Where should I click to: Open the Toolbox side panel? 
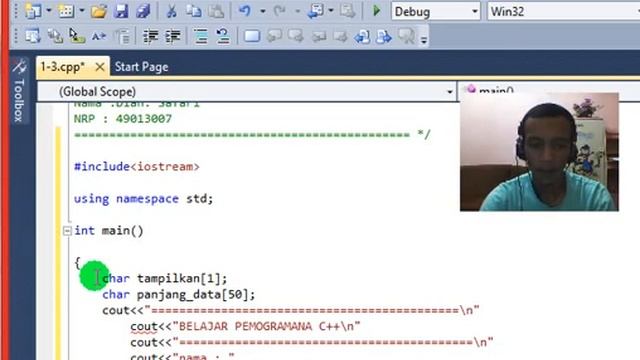point(19,91)
